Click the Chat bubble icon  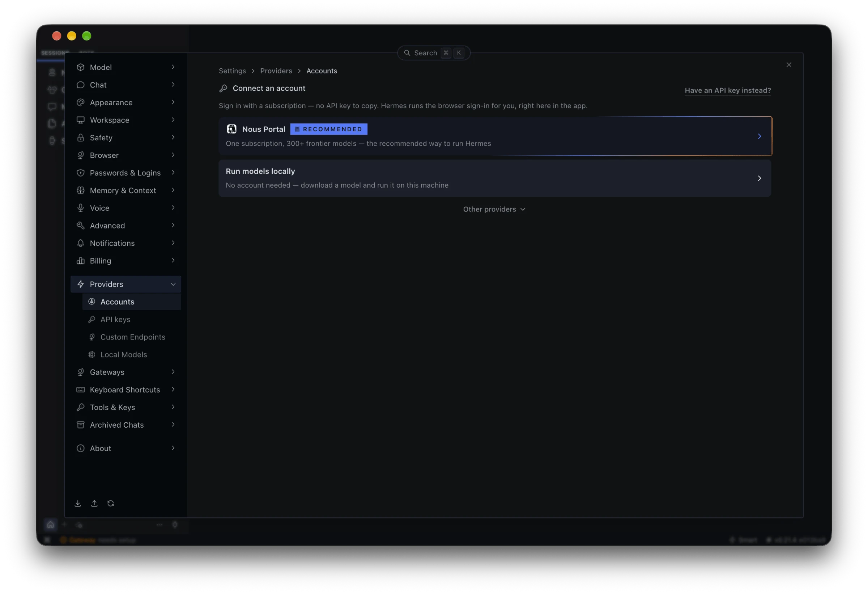coord(80,85)
